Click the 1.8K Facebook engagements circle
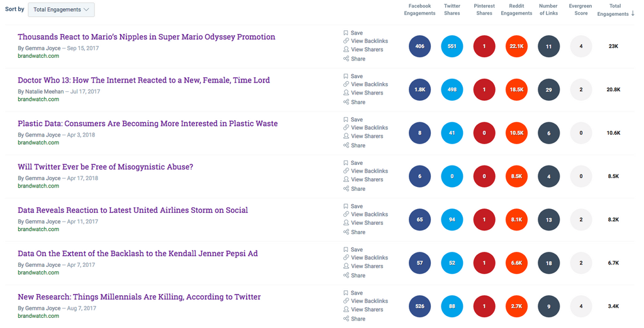 pyautogui.click(x=419, y=90)
